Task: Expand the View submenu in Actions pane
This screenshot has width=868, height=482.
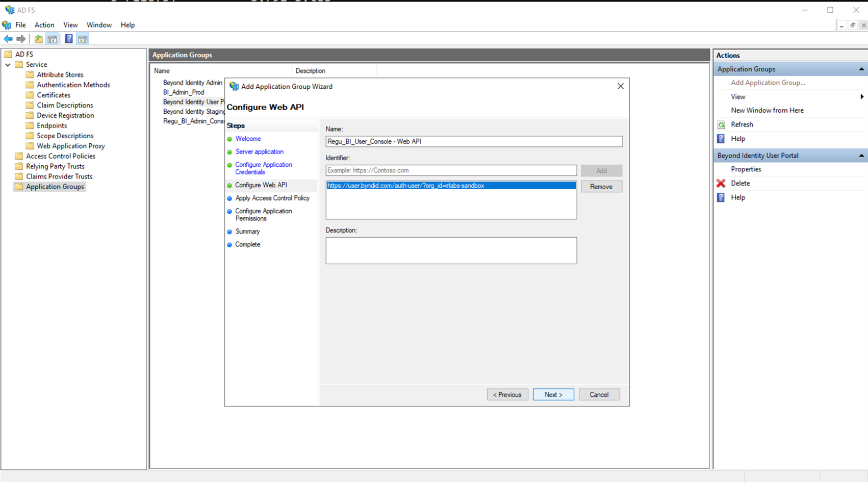Action: point(861,97)
